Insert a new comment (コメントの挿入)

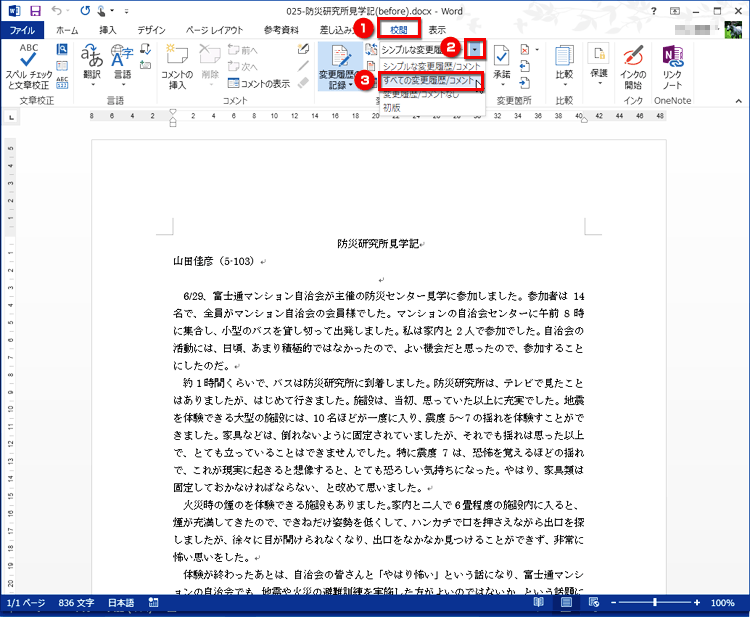point(176,67)
